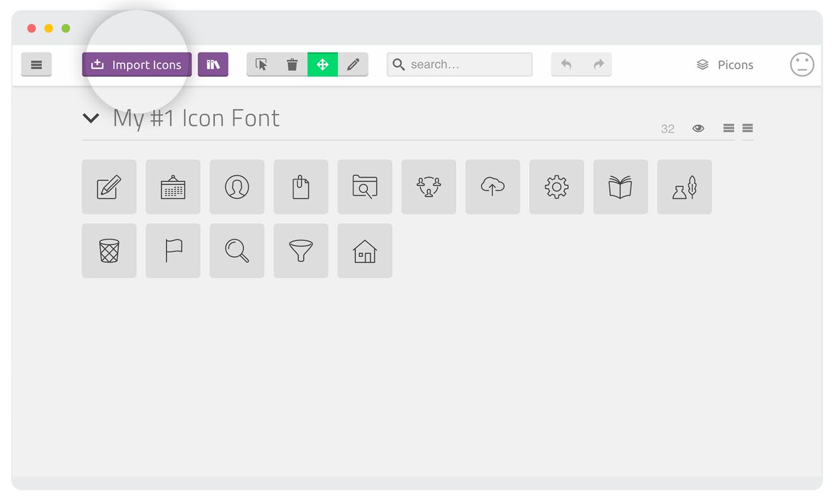Viewport: 834px width, 504px height.
Task: Click the Picons label link
Action: pos(736,64)
